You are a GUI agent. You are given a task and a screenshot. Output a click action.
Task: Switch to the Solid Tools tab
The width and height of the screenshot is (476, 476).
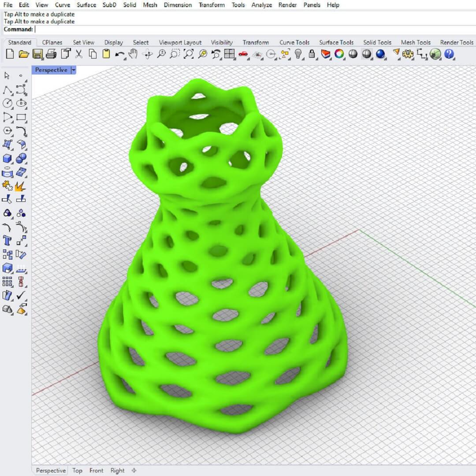click(x=377, y=42)
